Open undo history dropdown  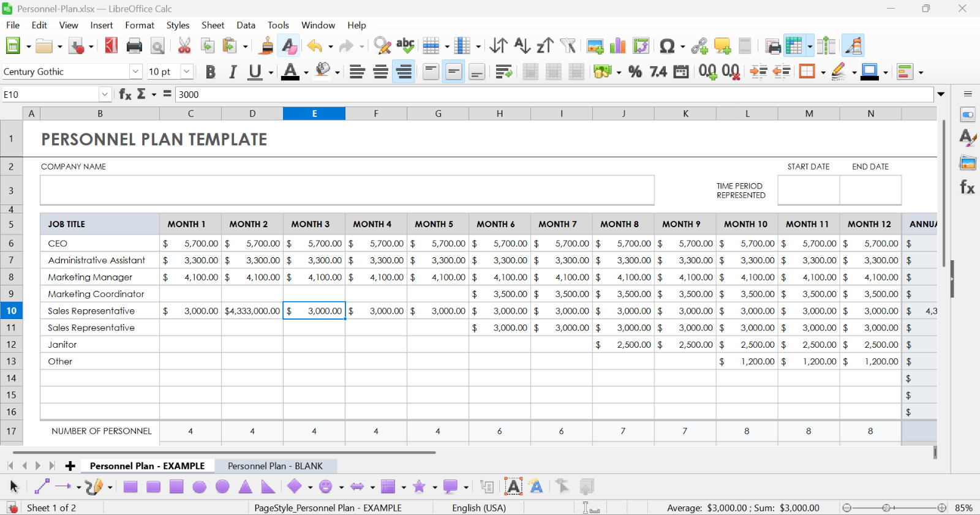(331, 46)
